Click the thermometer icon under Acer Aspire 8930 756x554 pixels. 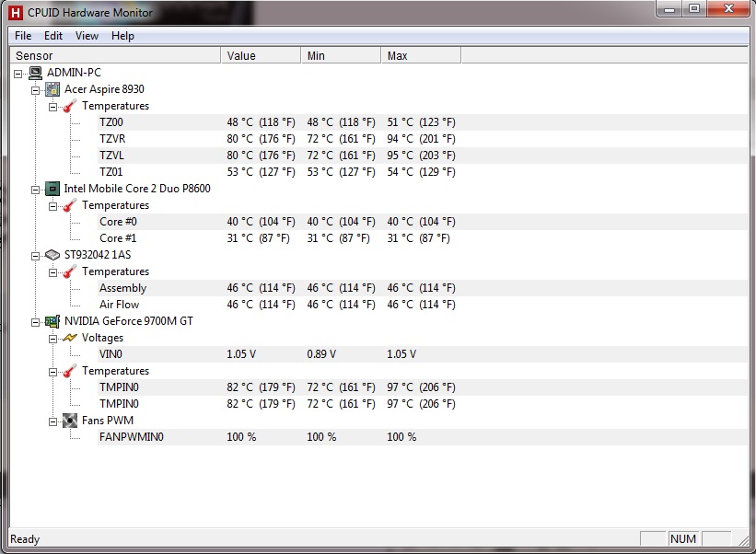[x=70, y=106]
